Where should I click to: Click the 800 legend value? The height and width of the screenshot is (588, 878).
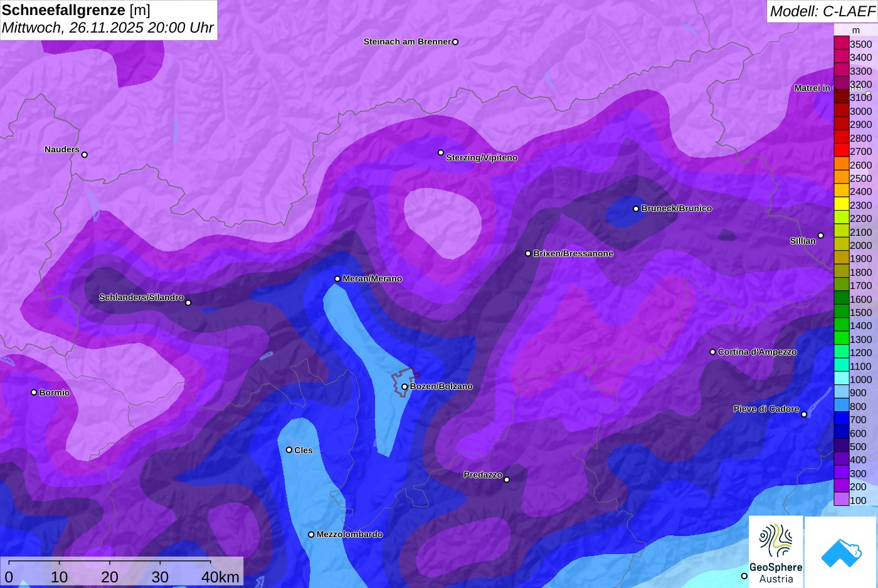coord(858,407)
